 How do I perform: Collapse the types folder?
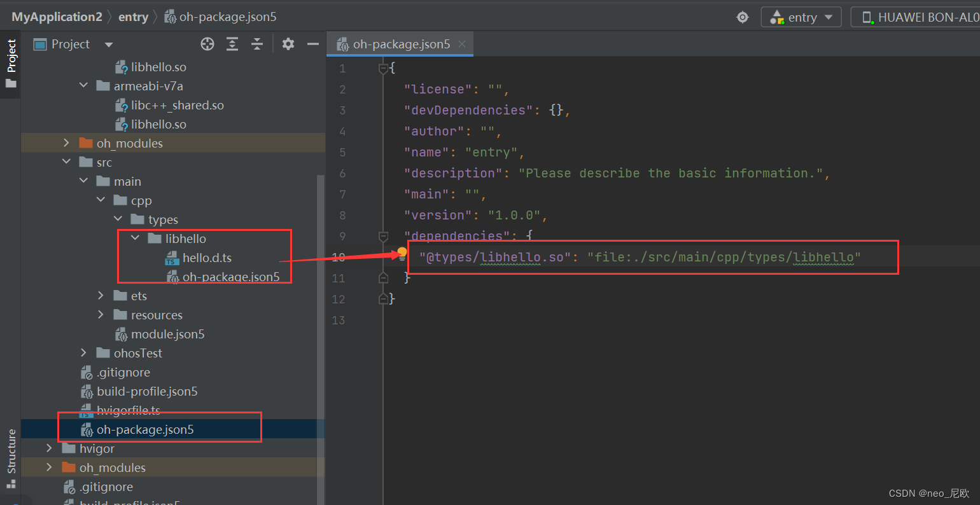pyautogui.click(x=118, y=219)
